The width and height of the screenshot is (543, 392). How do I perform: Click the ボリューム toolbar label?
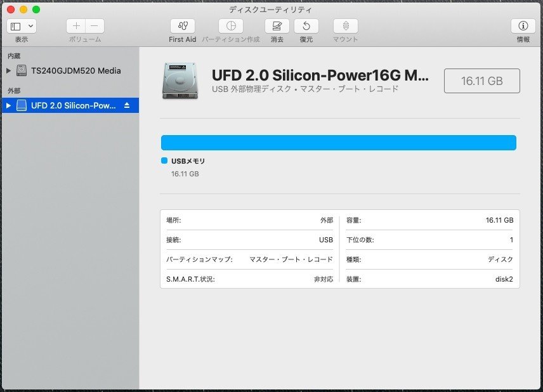click(85, 39)
